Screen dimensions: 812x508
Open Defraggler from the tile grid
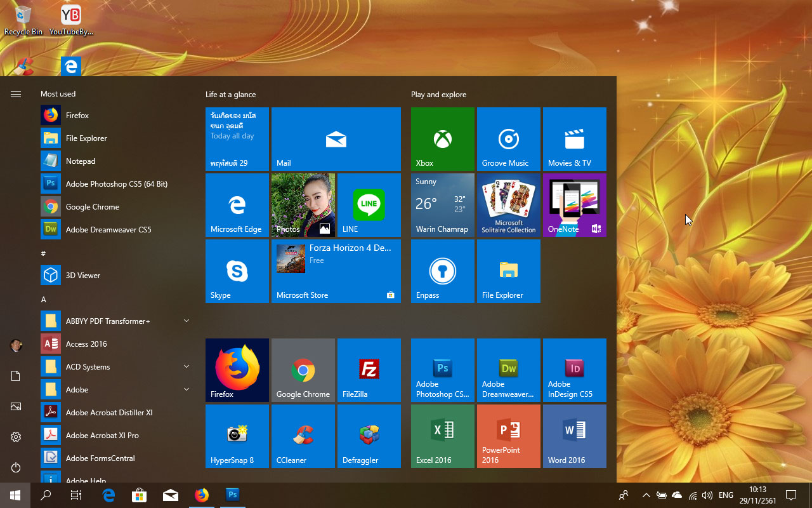tap(369, 436)
